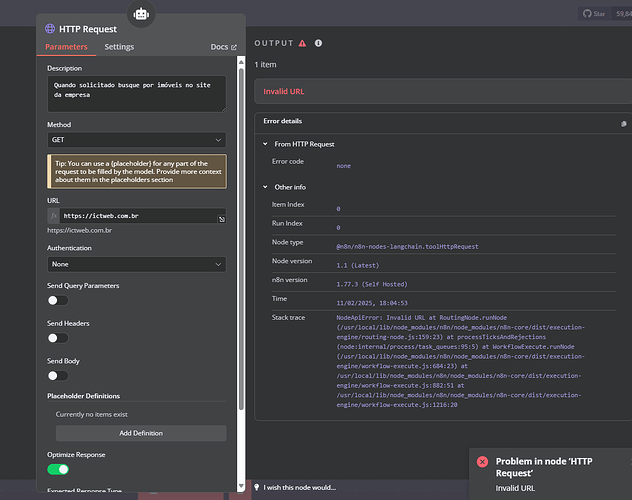632x500 pixels.
Task: Open the Docs link
Action: [224, 47]
